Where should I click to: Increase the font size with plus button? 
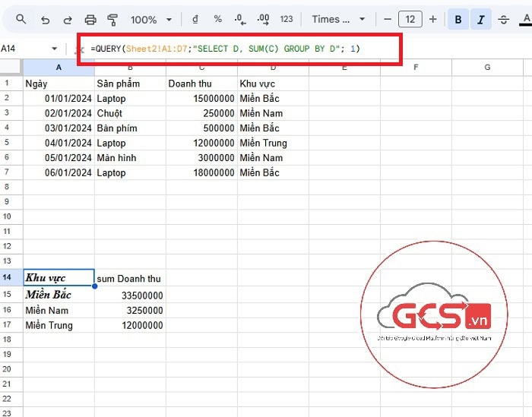coord(432,19)
